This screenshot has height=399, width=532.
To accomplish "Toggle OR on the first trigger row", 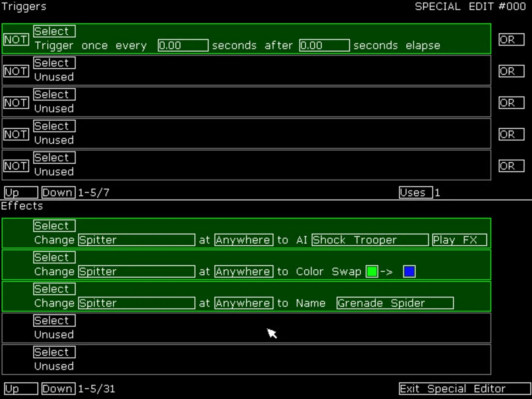I will pos(511,40).
